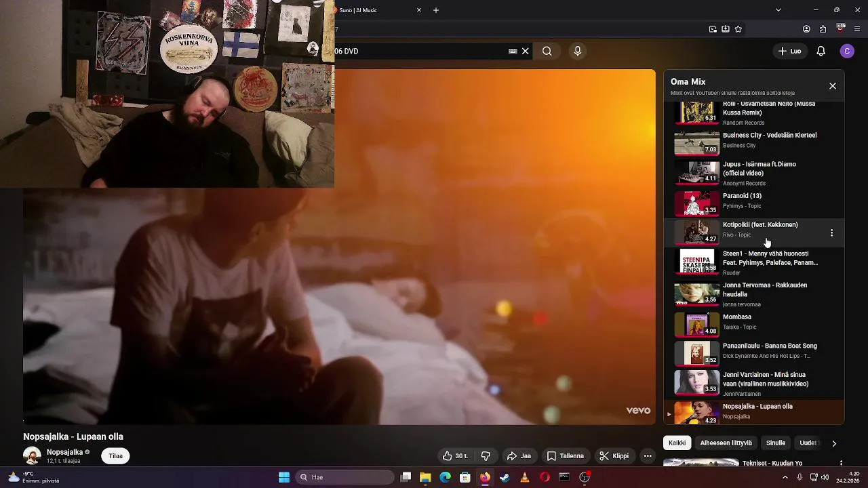Viewport: 868px width, 488px height.
Task: Click the taskbar Hae search box
Action: (x=344, y=477)
